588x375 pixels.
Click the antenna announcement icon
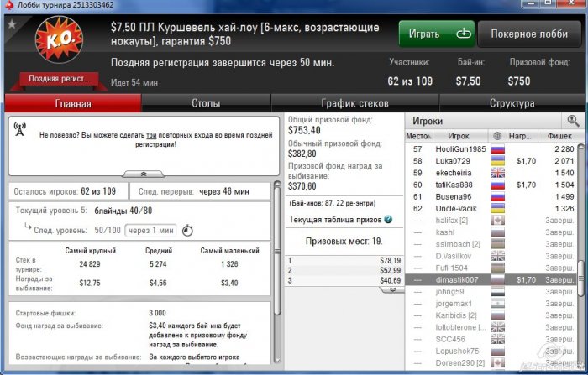(19, 129)
